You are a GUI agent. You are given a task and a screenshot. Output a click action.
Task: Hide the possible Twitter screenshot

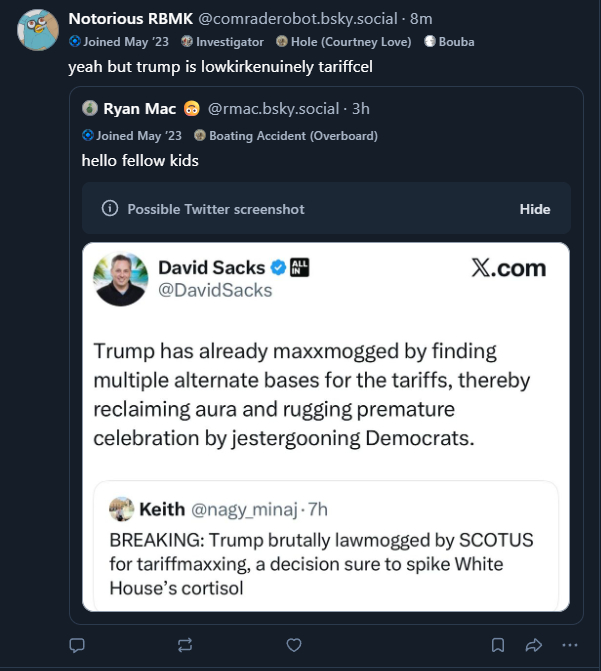pos(535,209)
